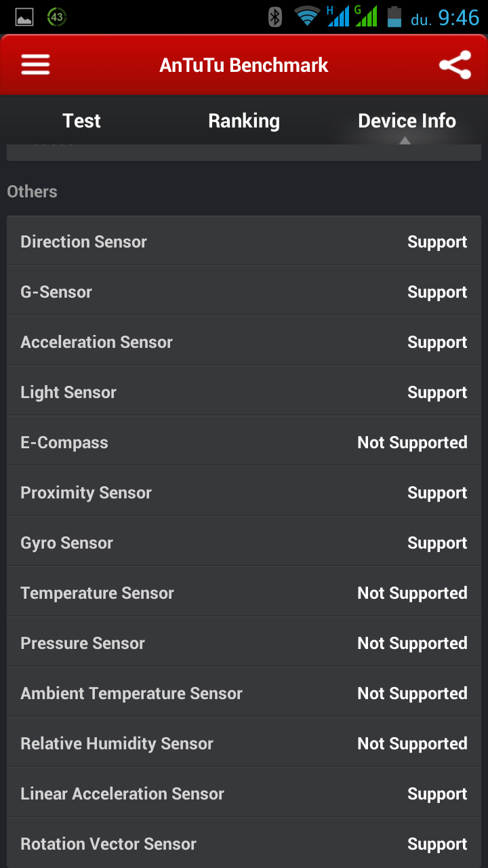Tap the share icon

coord(455,65)
